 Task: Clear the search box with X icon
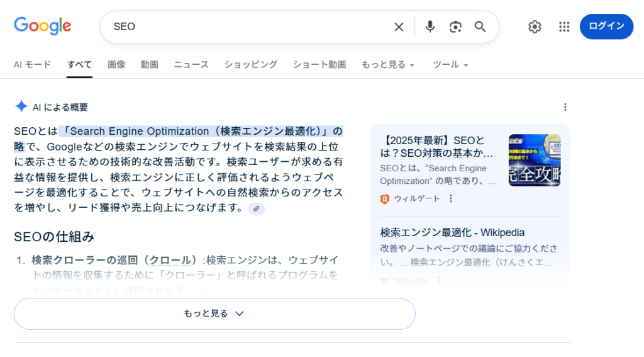(399, 26)
